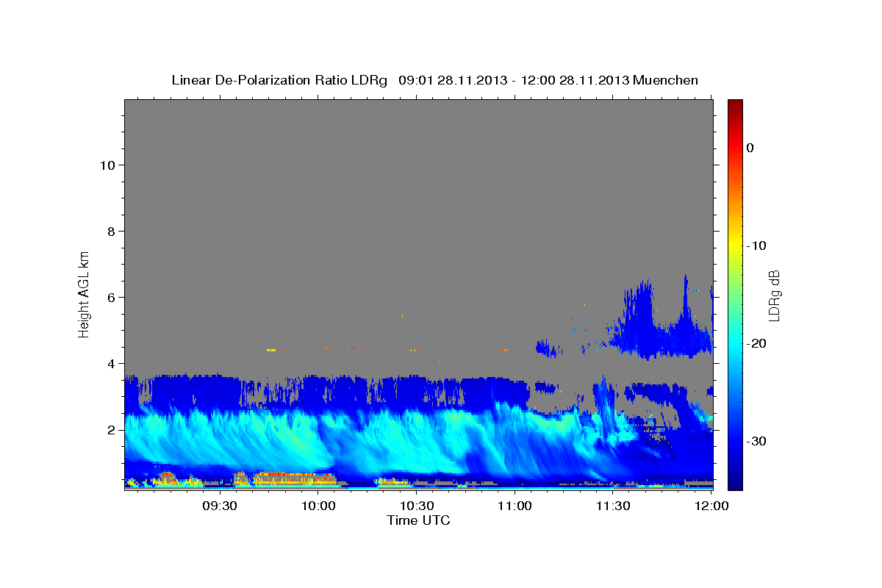Viewport: 882px width, 588px height.
Task: Click the colorbar value -30
Action: pyautogui.click(x=756, y=441)
